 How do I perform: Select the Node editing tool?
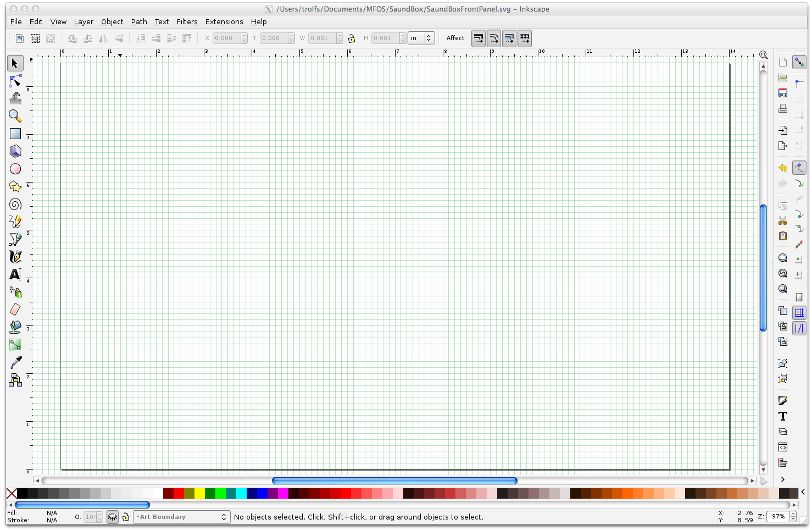[x=15, y=81]
